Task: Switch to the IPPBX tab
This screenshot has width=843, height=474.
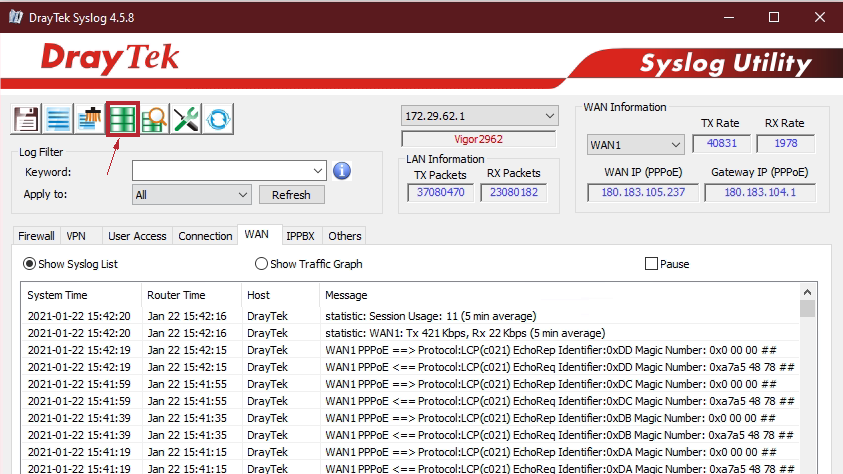Action: [x=300, y=236]
